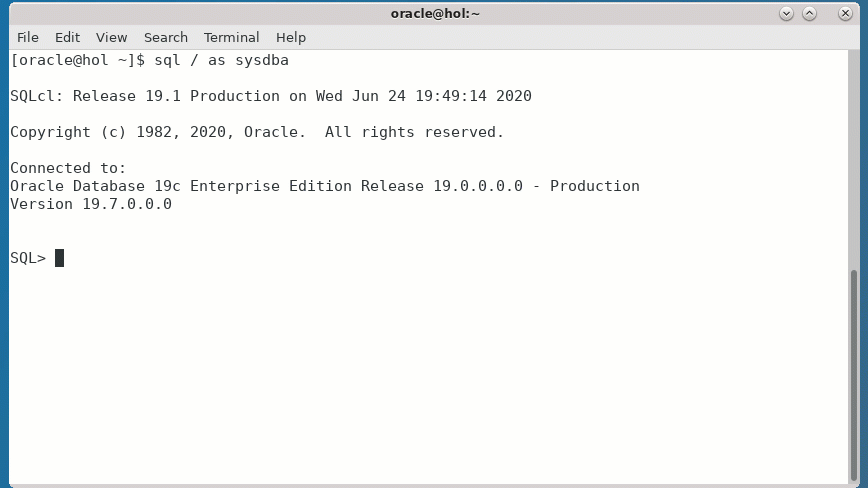Maximize the oracle@hol terminal window
This screenshot has height=488, width=868.
tap(810, 14)
